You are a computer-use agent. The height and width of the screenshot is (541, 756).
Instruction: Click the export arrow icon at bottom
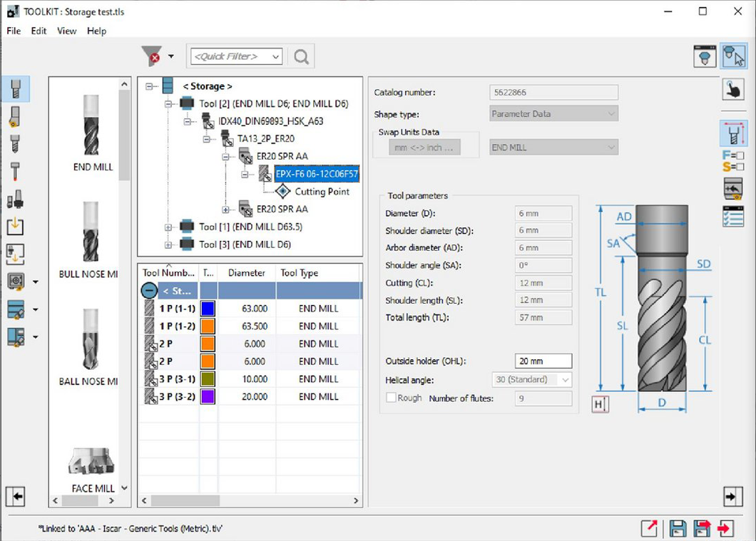point(650,528)
